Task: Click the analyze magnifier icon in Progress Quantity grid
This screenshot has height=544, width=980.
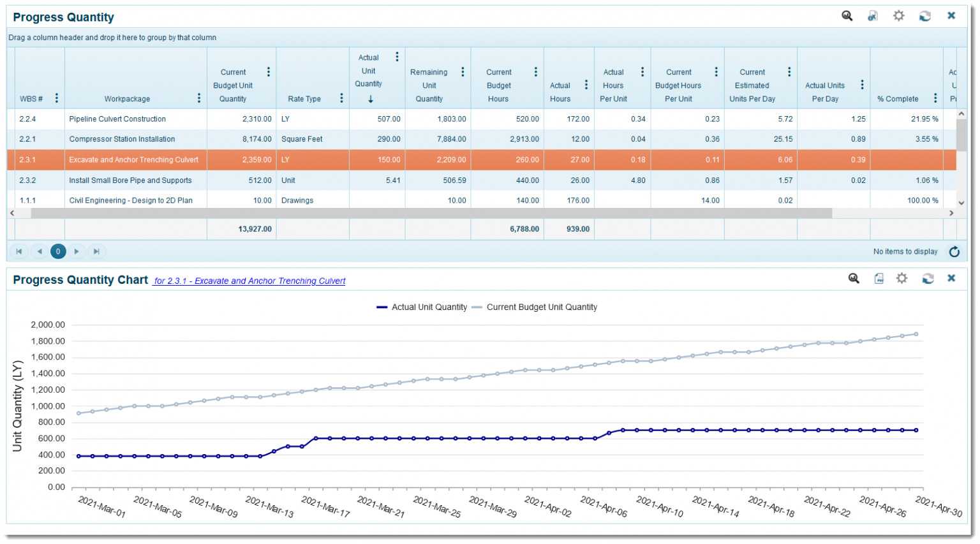Action: coord(847,16)
